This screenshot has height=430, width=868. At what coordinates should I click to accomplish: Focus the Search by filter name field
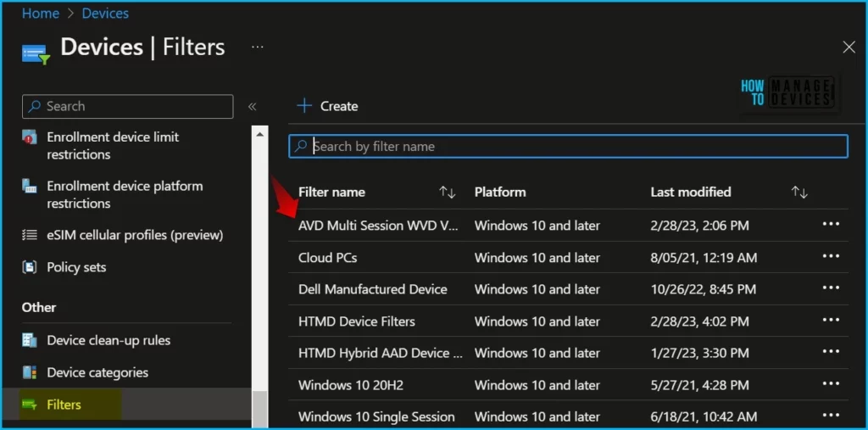(568, 146)
